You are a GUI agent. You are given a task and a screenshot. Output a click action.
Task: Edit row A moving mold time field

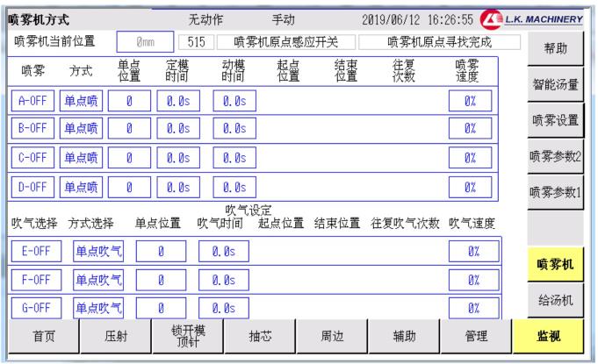[x=234, y=101]
